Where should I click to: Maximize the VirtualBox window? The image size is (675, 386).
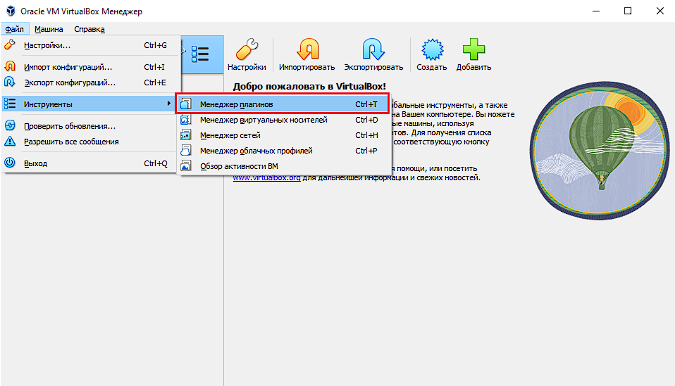[628, 11]
